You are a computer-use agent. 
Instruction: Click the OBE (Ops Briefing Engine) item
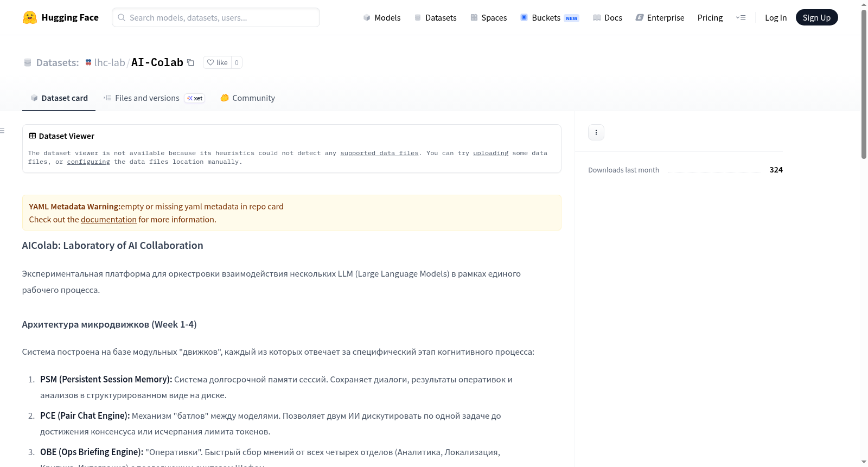(92, 452)
